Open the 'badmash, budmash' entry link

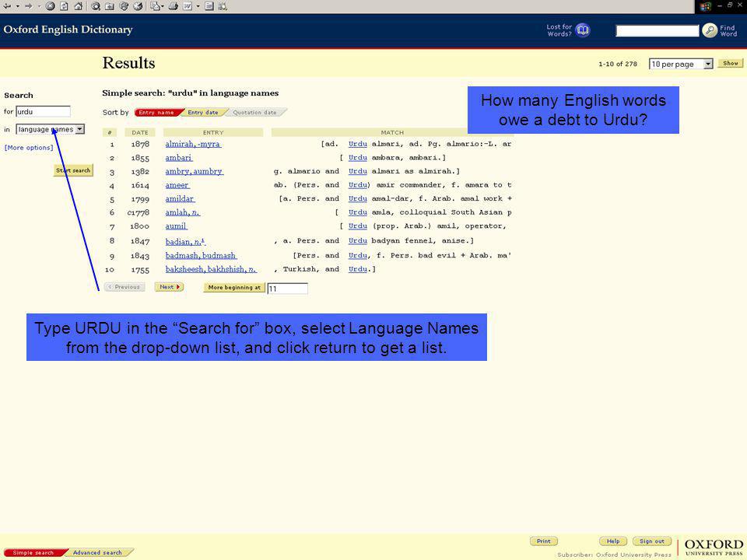pyautogui.click(x=201, y=256)
